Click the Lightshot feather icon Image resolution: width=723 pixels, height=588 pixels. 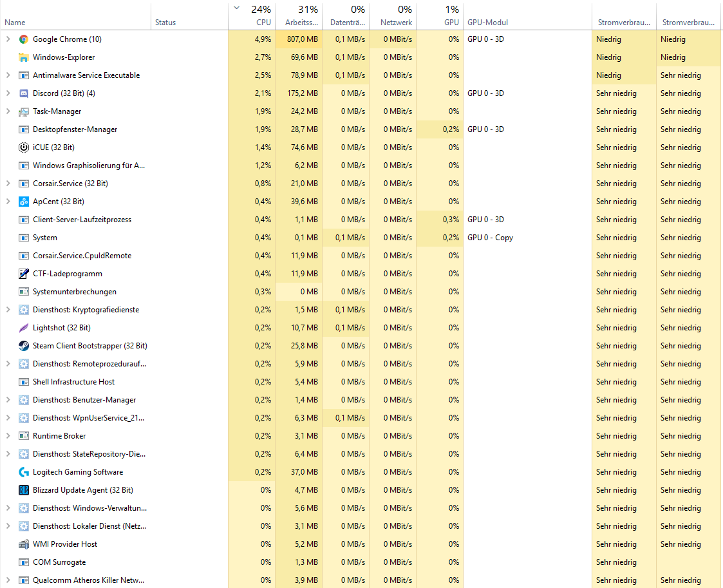(x=24, y=328)
